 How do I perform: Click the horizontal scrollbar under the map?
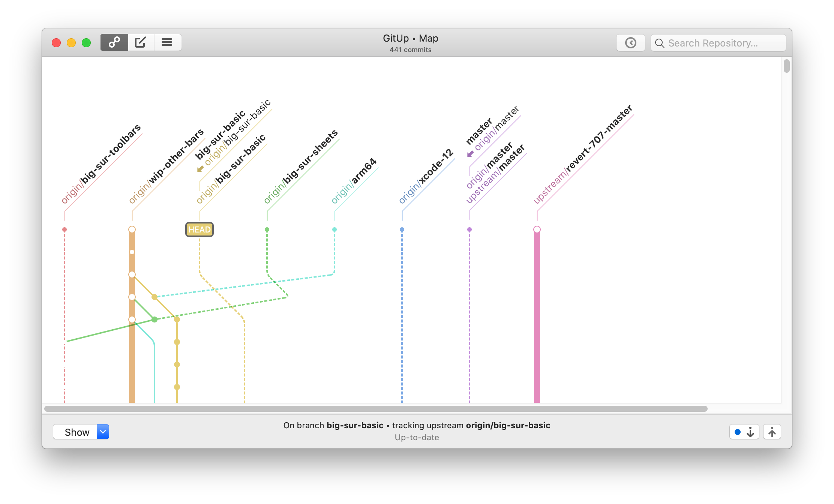(375, 409)
